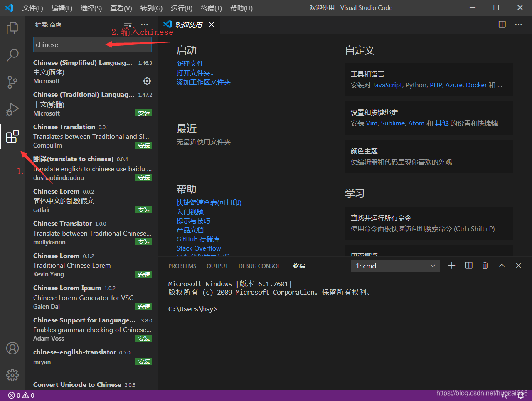Screen dimensions: 532x401
Task: Install Chinese (Traditional) Language Pack
Action: [144, 113]
